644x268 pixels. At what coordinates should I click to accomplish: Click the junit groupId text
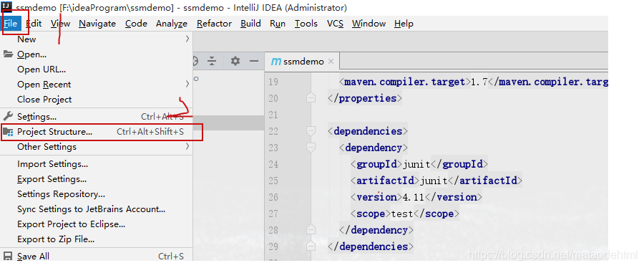(416, 164)
